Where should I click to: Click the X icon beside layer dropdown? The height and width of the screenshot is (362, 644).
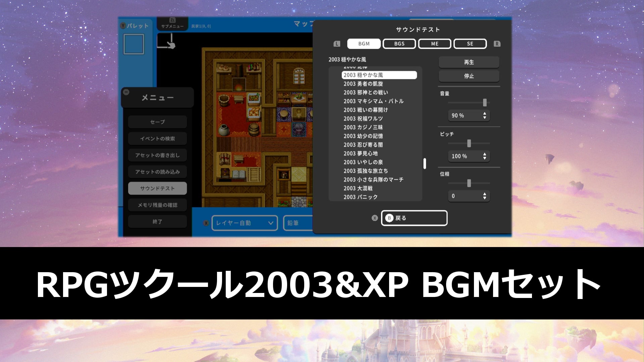click(206, 223)
